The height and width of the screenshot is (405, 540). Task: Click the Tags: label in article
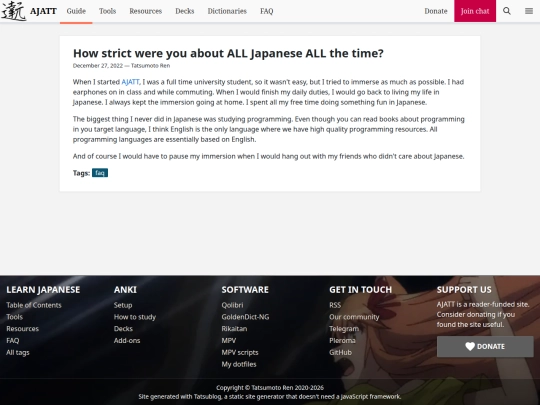[81, 173]
